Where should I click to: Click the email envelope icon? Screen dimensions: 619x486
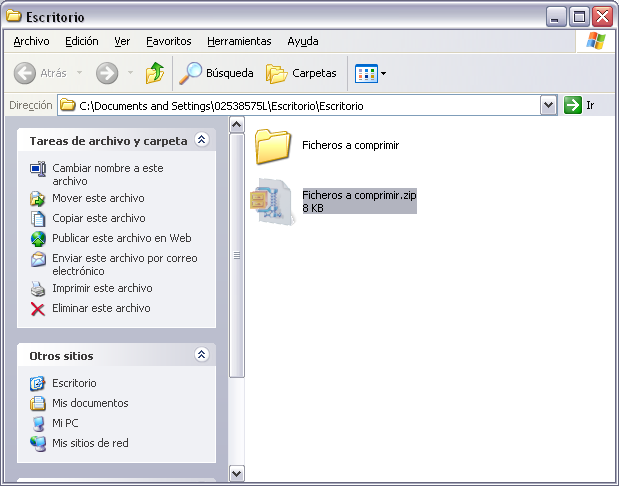click(x=38, y=259)
